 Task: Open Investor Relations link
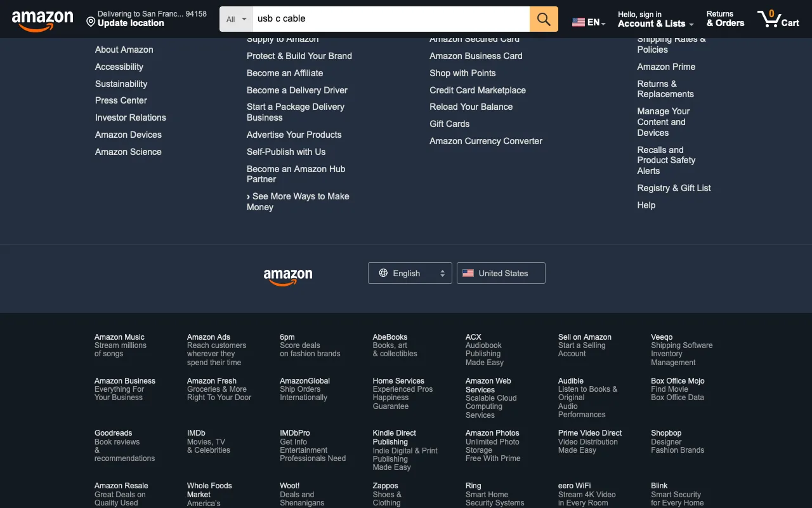131,117
